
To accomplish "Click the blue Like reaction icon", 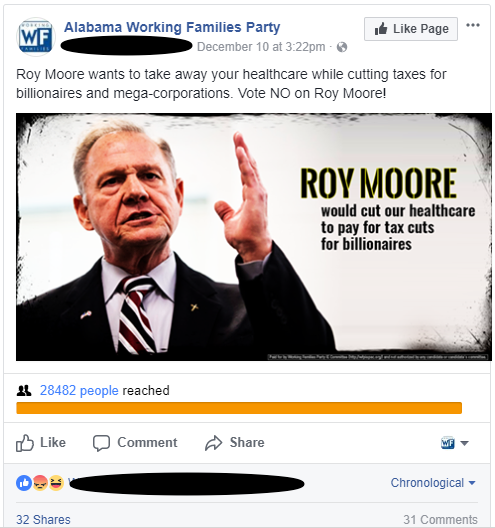I will click(x=24, y=483).
